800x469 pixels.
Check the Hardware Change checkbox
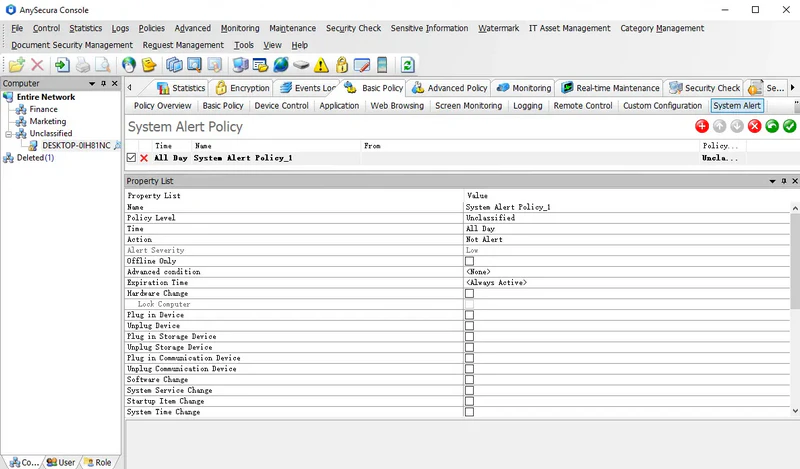tap(469, 293)
